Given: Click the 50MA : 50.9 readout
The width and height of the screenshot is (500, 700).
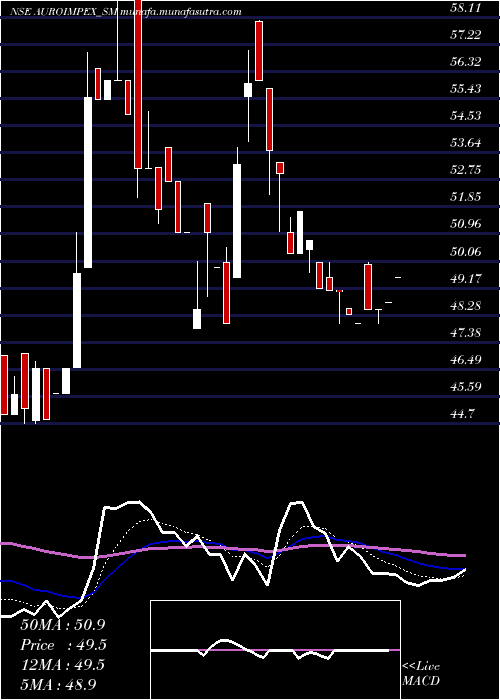Looking at the screenshot, I should (63, 625).
